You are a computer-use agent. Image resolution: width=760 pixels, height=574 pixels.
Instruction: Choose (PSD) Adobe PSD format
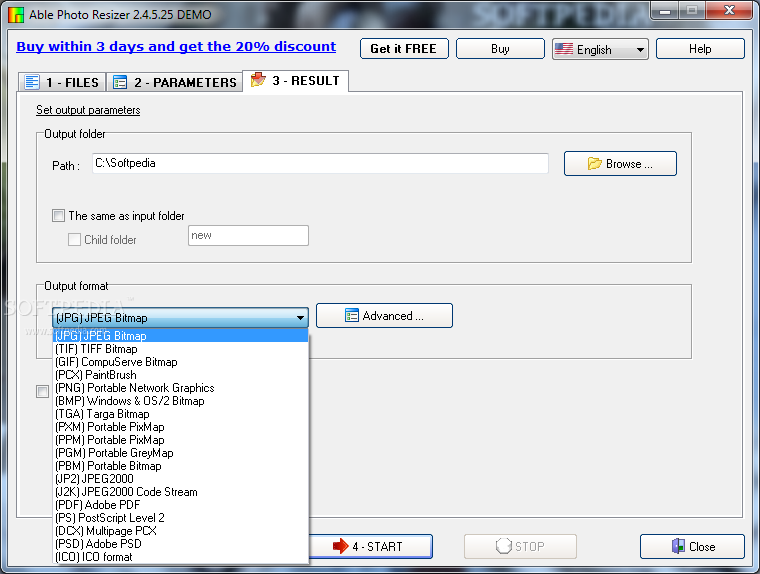[x=180, y=543]
